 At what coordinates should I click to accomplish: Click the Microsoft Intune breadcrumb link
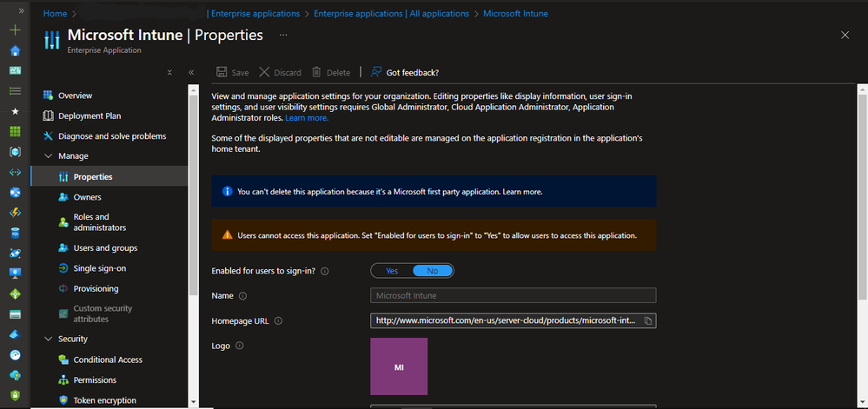click(x=515, y=13)
